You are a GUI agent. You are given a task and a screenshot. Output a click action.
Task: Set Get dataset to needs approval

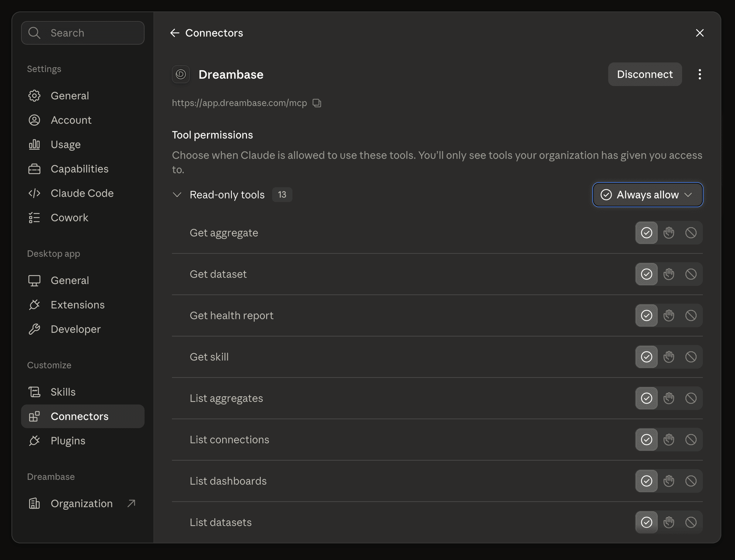pos(669,274)
